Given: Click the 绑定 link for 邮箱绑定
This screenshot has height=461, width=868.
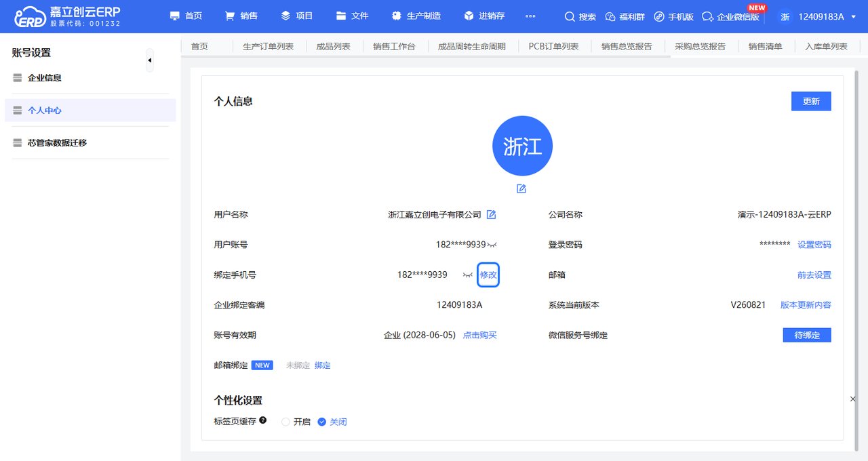Looking at the screenshot, I should coord(323,365).
